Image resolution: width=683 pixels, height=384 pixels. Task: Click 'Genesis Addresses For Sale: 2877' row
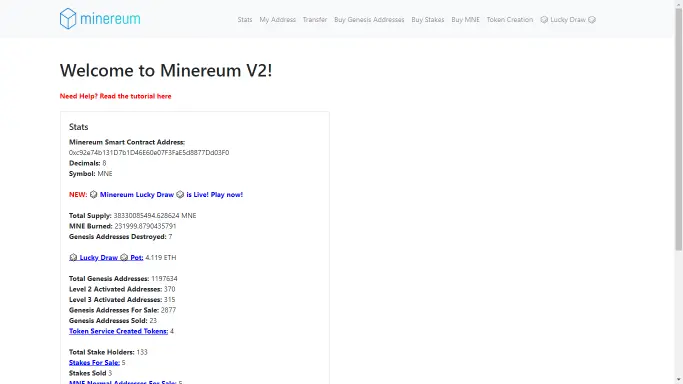[x=122, y=310]
